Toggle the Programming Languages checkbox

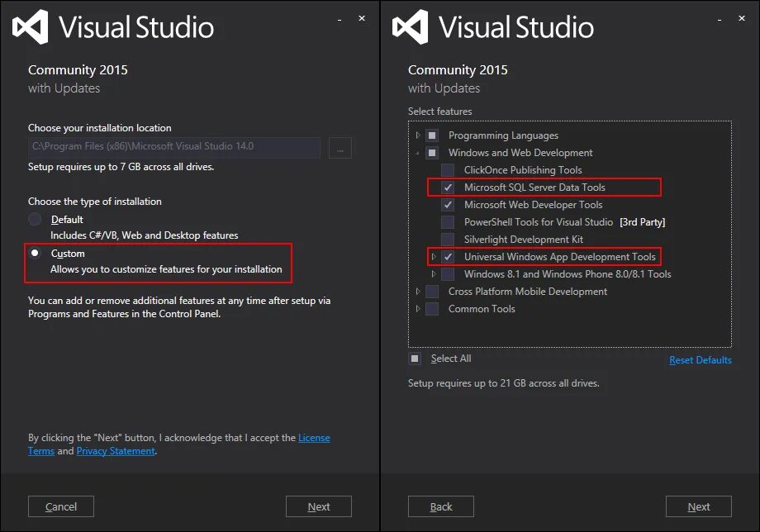[432, 135]
